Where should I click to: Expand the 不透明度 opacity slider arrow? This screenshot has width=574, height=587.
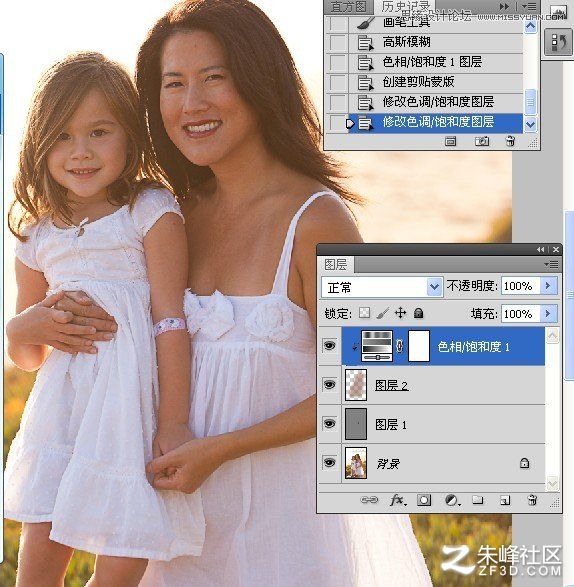pyautogui.click(x=548, y=286)
